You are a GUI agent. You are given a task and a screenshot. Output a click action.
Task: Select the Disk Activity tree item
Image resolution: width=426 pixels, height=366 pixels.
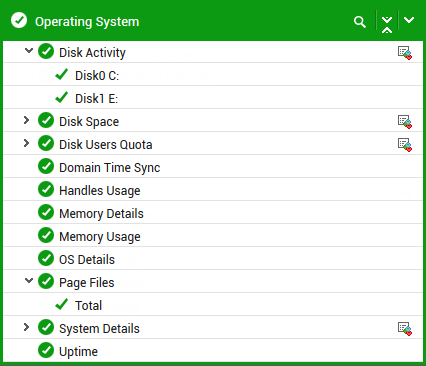[x=92, y=53]
